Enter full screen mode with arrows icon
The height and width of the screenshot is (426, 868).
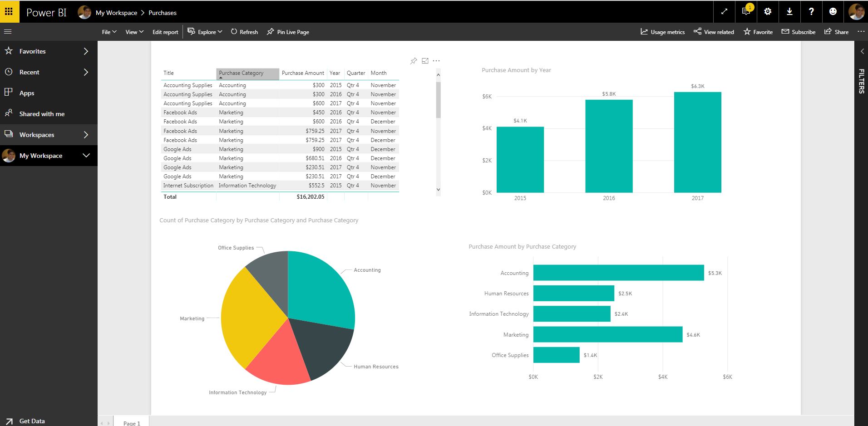click(724, 12)
